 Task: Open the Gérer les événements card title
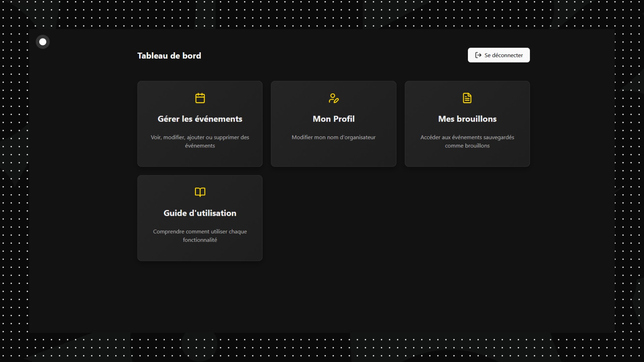coord(200,119)
